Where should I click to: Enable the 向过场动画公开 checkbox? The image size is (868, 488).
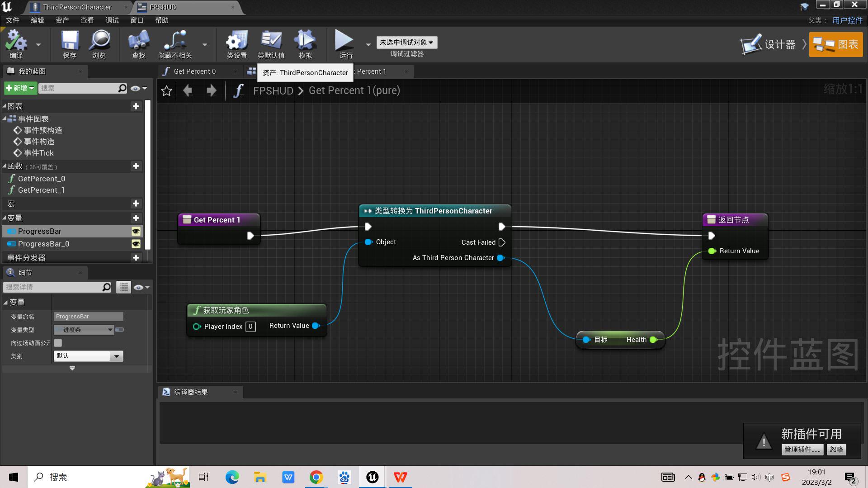click(x=57, y=343)
